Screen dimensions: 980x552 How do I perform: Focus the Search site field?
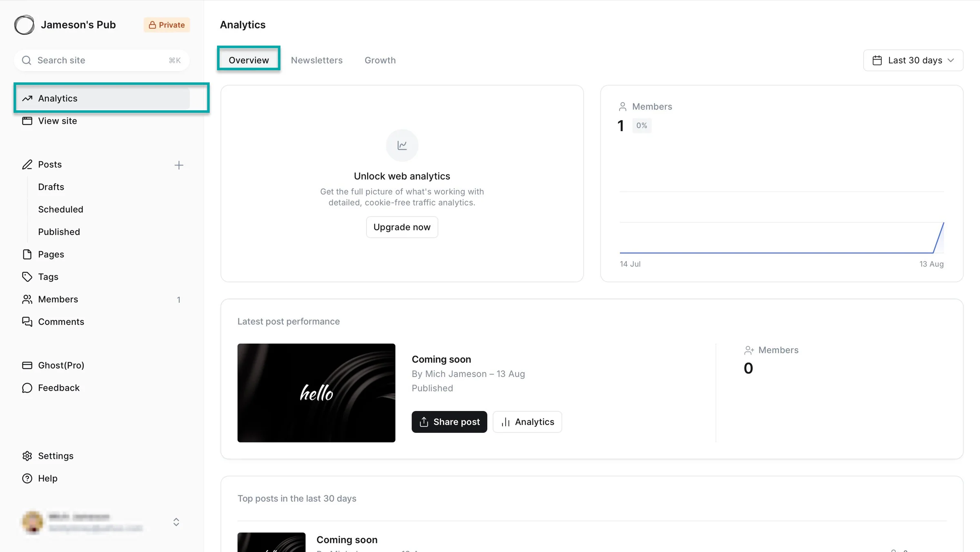tap(102, 60)
